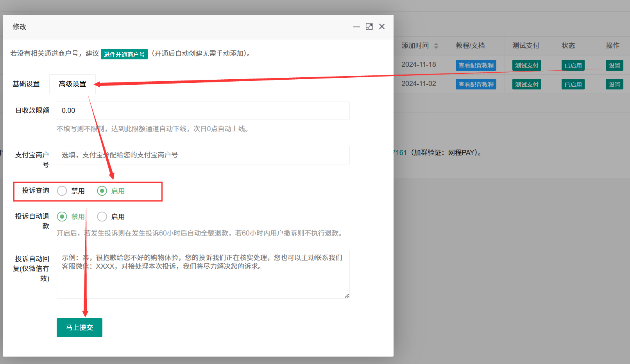
Task: Sort by 添加时间 column arrows
Action: click(x=436, y=46)
